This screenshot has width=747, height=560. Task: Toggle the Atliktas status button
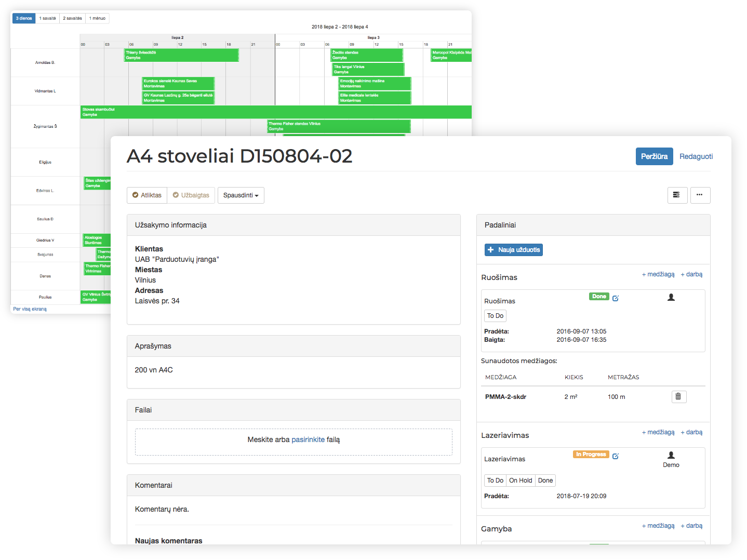(x=147, y=195)
